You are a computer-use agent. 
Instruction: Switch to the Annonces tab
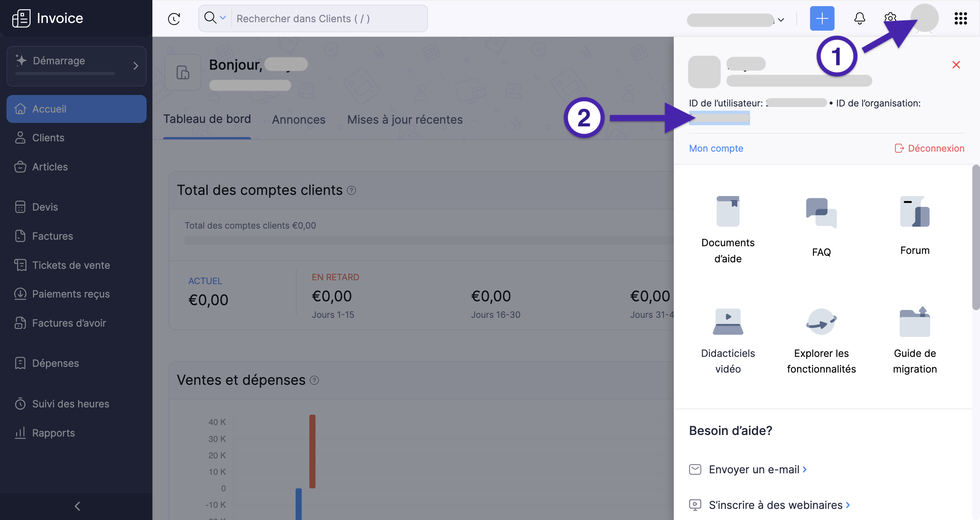pos(299,120)
